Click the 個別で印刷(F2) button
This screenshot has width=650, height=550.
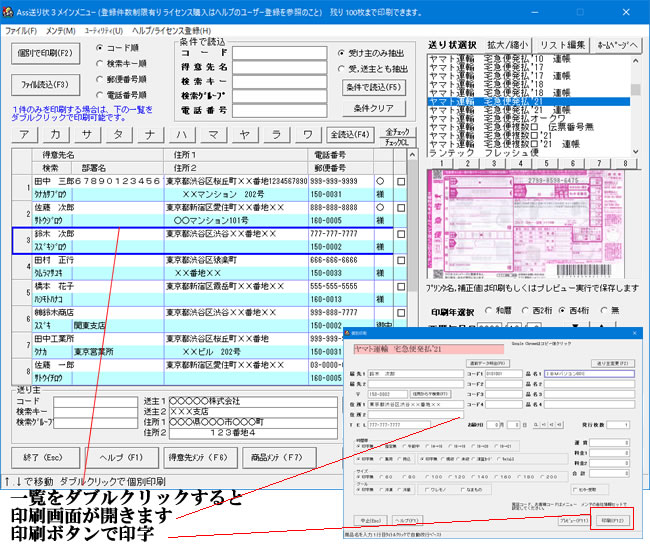(x=46, y=53)
